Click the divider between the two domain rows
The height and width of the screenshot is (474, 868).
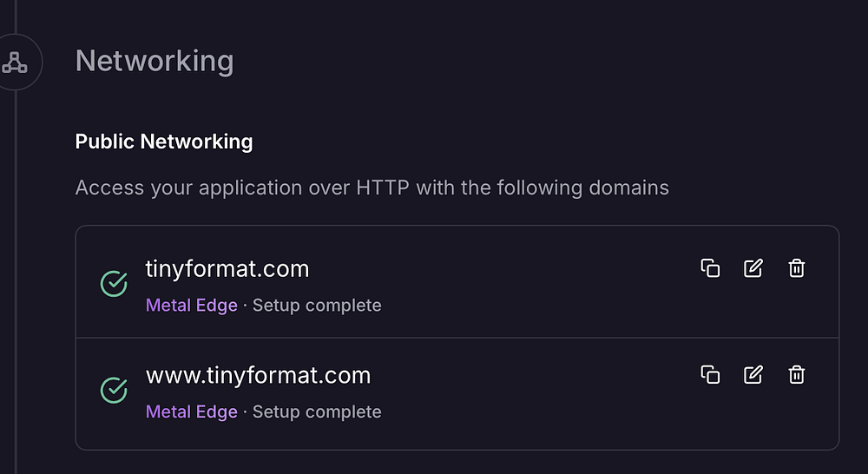(457, 337)
